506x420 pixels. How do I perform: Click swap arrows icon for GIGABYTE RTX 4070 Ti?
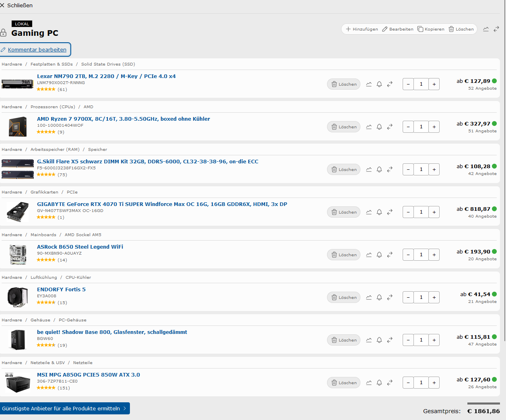(x=390, y=212)
